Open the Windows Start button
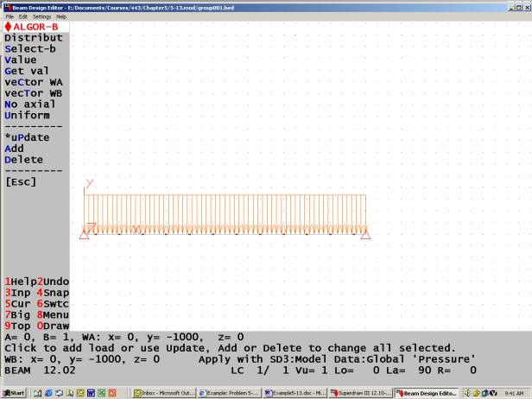This screenshot has height=399, width=532. tap(14, 393)
